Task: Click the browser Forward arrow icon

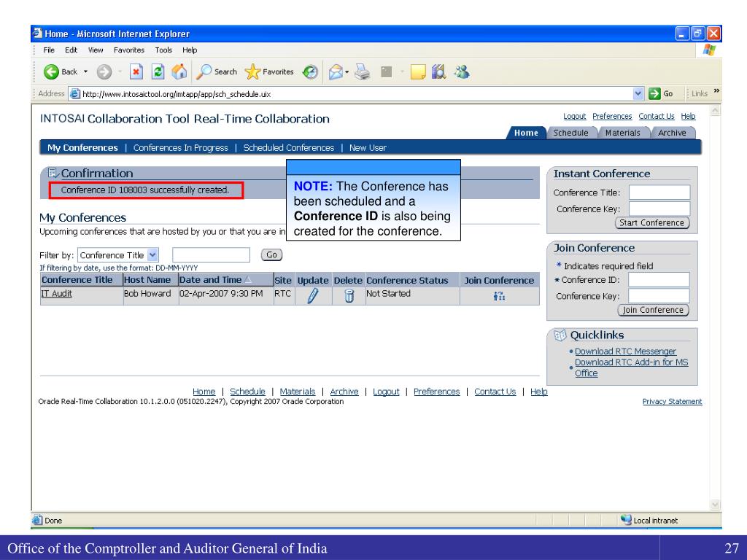Action: pos(104,72)
